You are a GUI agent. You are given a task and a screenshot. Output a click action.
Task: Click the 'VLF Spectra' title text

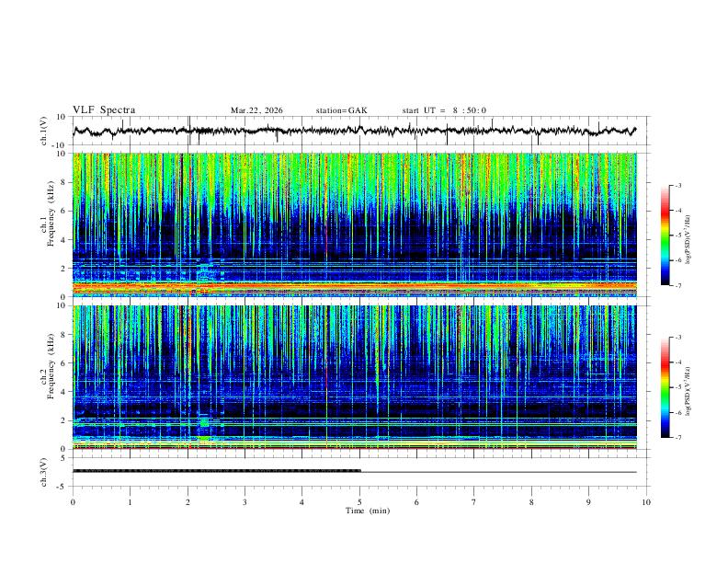click(104, 110)
